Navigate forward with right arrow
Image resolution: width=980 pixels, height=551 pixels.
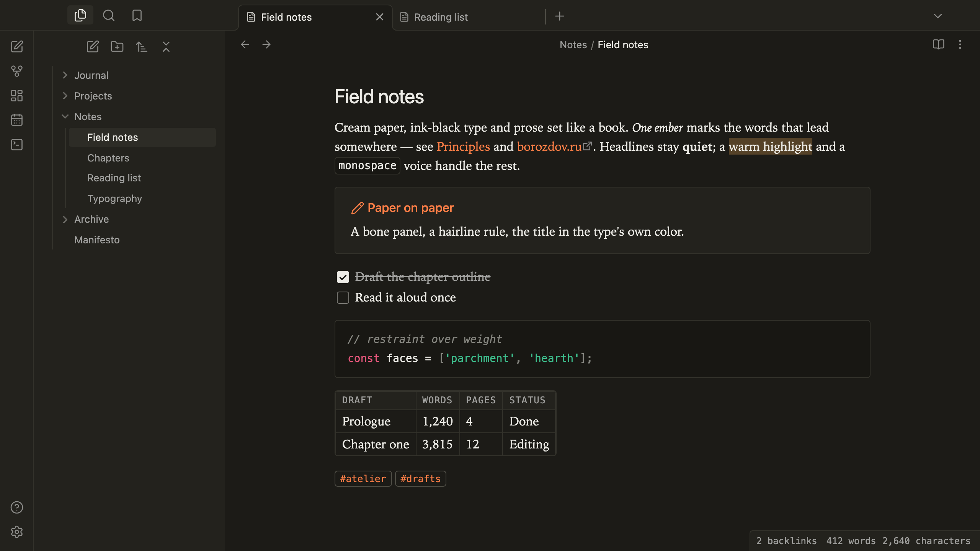(x=266, y=45)
